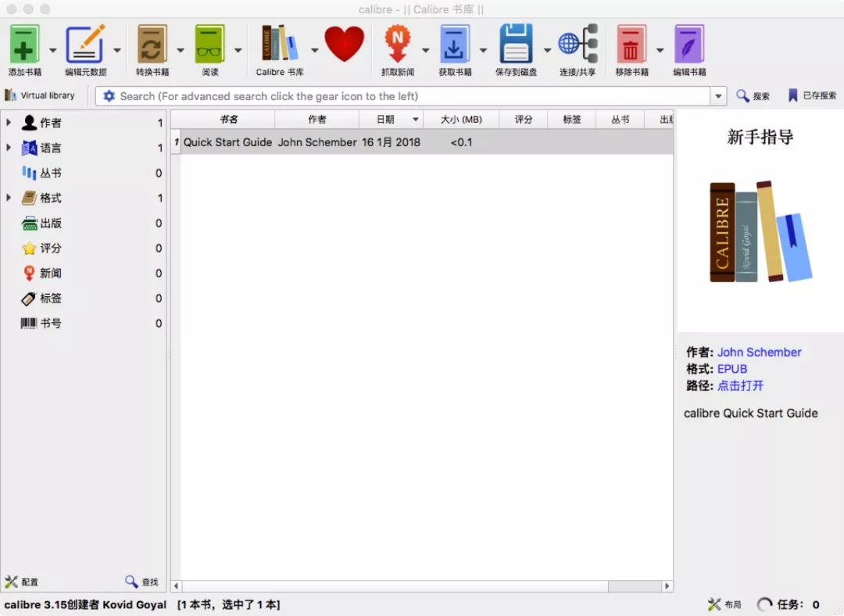Image resolution: width=844 pixels, height=616 pixels.
Task: Open 编辑元数据 metadata editor icon
Action: point(85,45)
